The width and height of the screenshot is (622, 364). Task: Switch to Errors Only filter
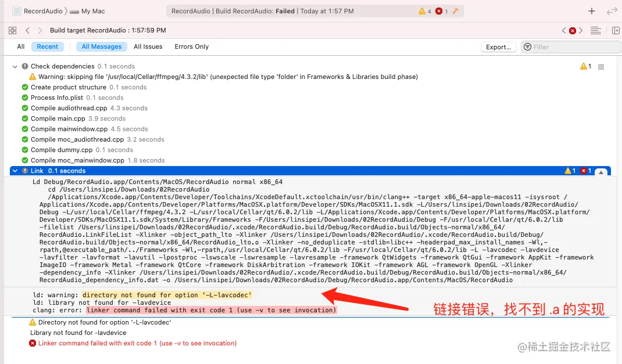(192, 46)
